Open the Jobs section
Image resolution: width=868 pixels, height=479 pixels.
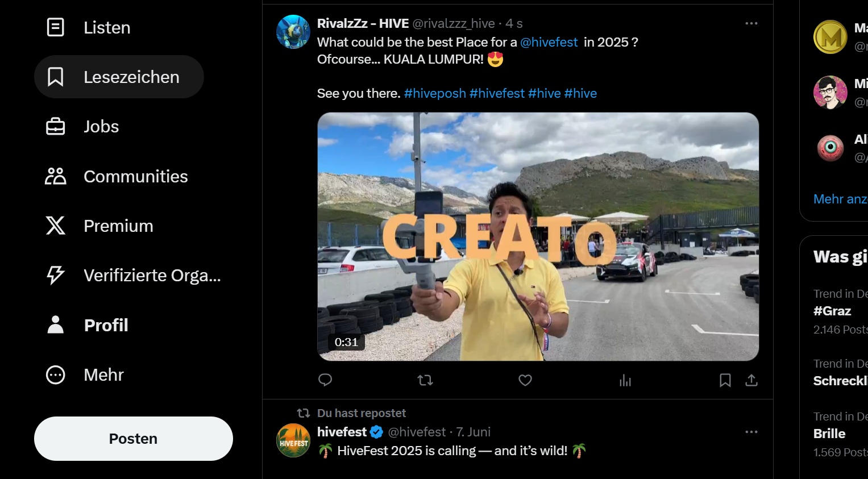click(x=82, y=127)
